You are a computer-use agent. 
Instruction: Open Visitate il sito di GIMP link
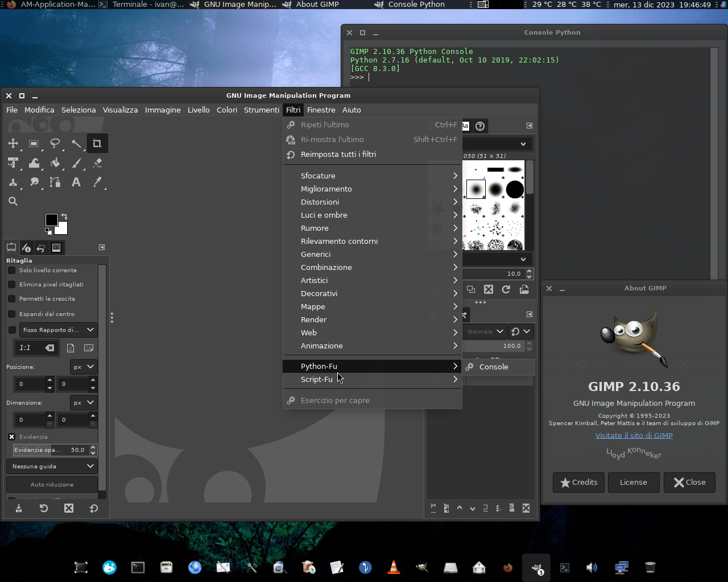634,435
